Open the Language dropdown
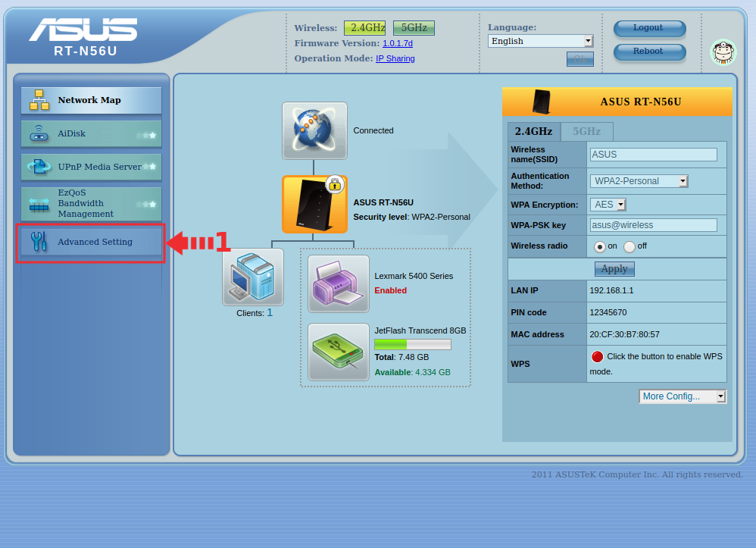The image size is (756, 548). (x=540, y=41)
